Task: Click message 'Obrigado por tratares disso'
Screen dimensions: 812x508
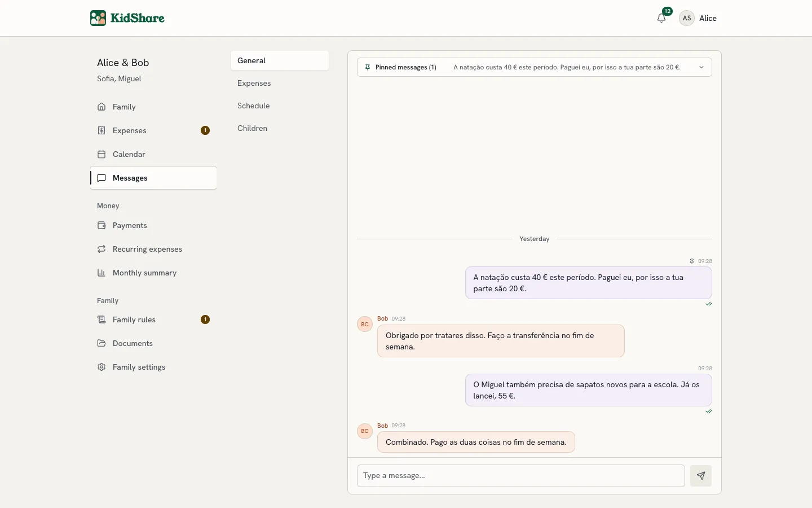Action: [501, 341]
